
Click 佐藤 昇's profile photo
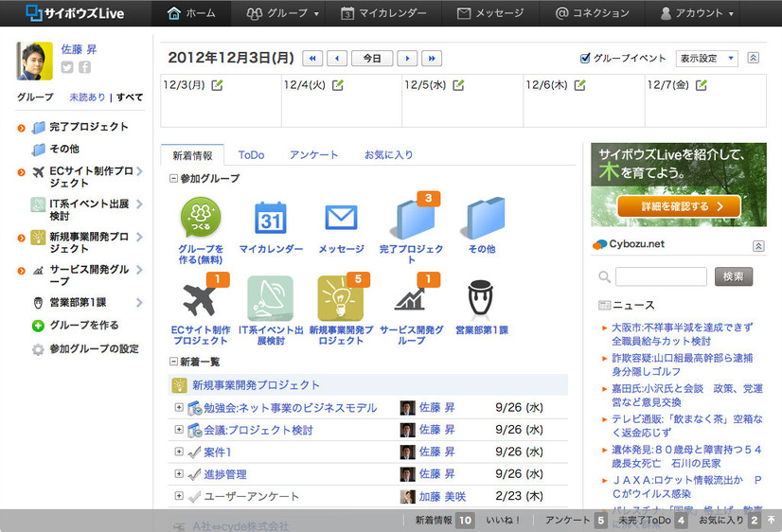pyautogui.click(x=34, y=61)
